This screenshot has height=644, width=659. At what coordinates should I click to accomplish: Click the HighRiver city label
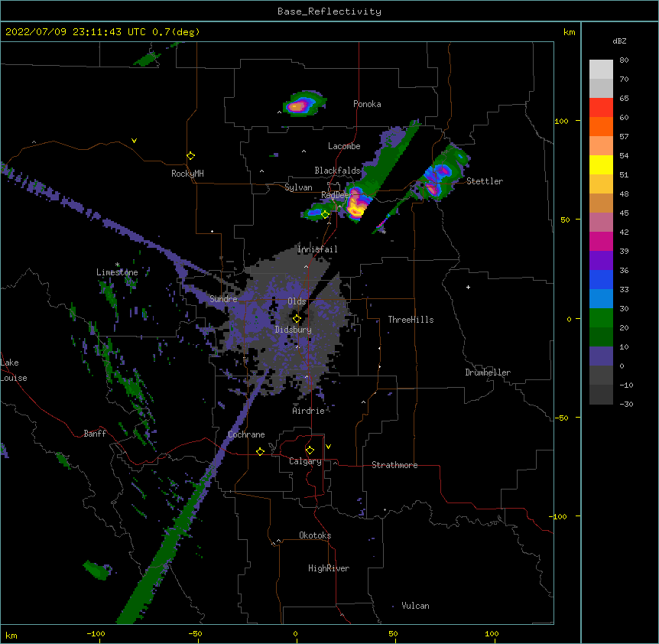[329, 568]
